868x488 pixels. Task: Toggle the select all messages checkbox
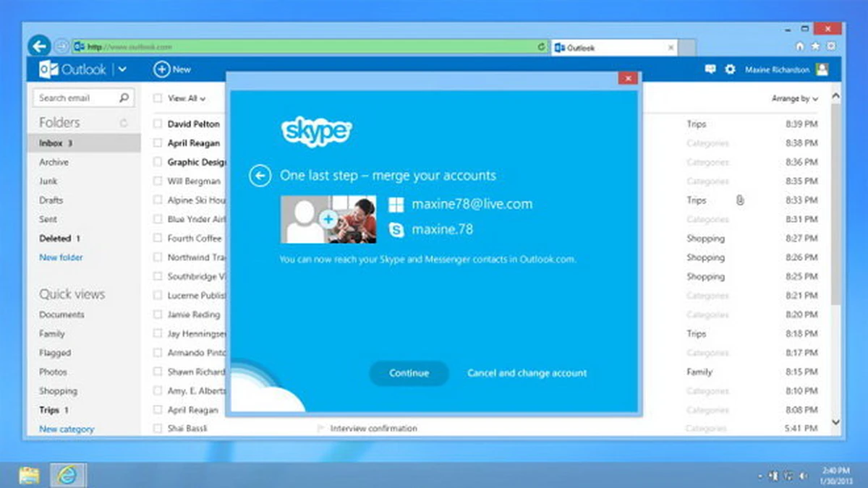click(x=158, y=98)
